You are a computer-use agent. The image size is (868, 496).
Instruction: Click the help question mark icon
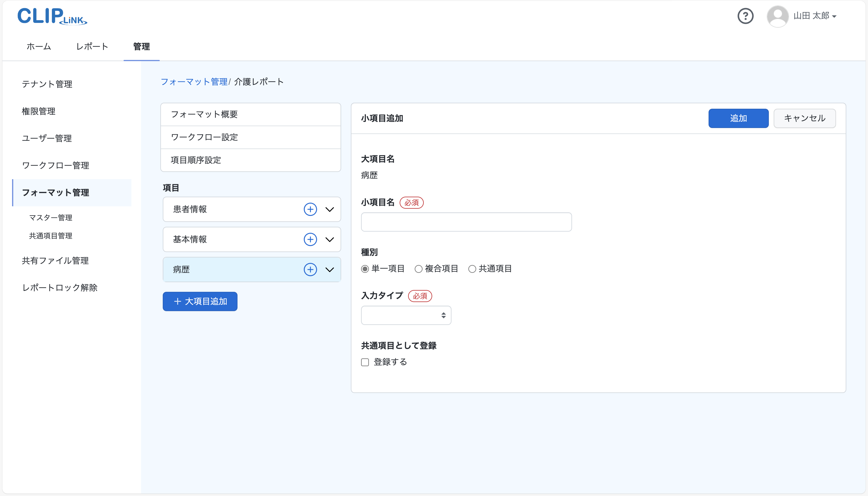(745, 16)
